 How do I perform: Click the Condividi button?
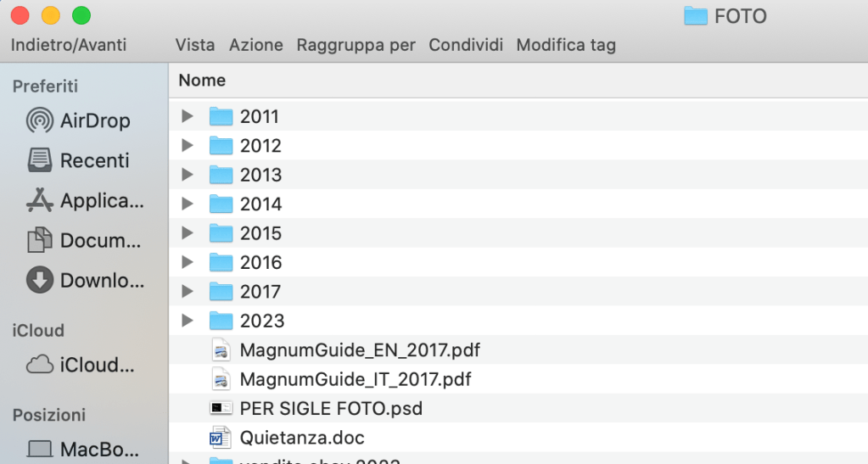466,45
